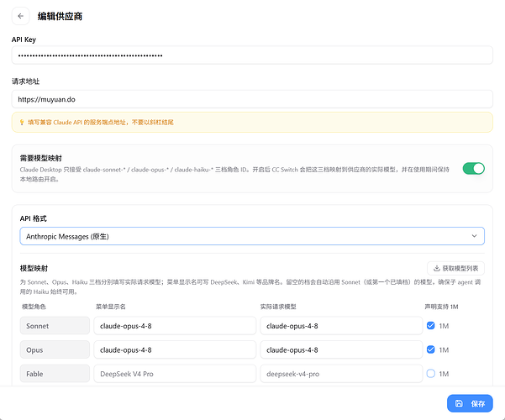This screenshot has width=505, height=420.
Task: Edit the 请求地址 URL field
Action: coord(252,99)
